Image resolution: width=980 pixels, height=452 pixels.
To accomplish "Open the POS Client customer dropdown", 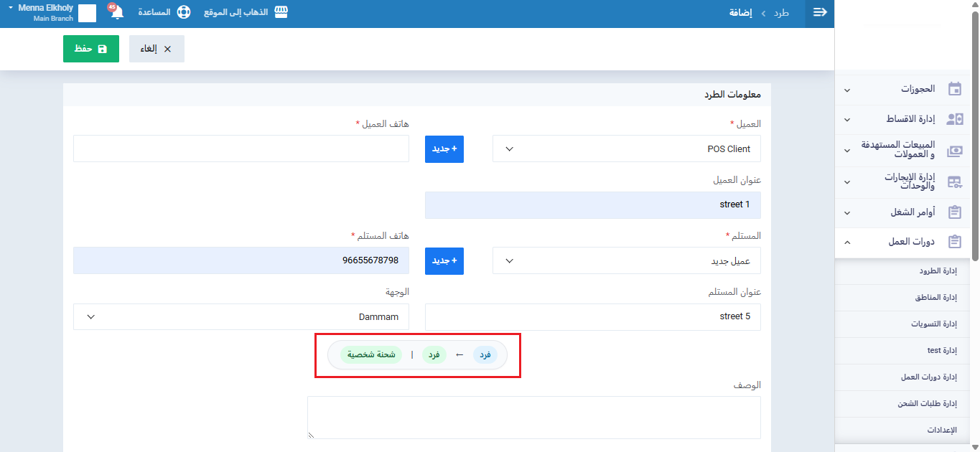I will [626, 149].
